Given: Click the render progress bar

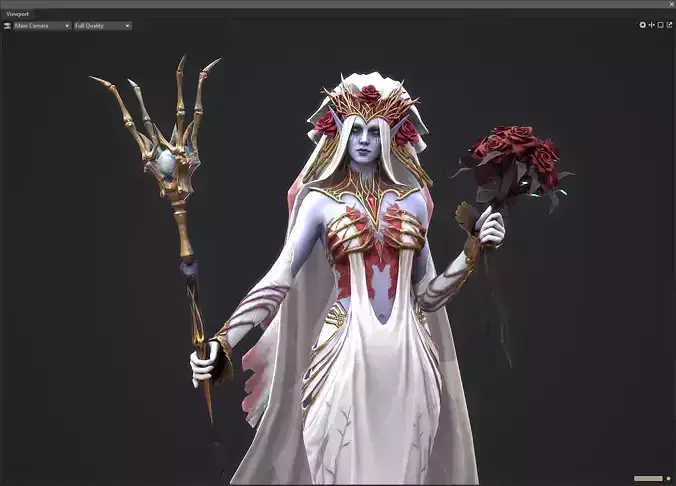Looking at the screenshot, I should coord(648,478).
